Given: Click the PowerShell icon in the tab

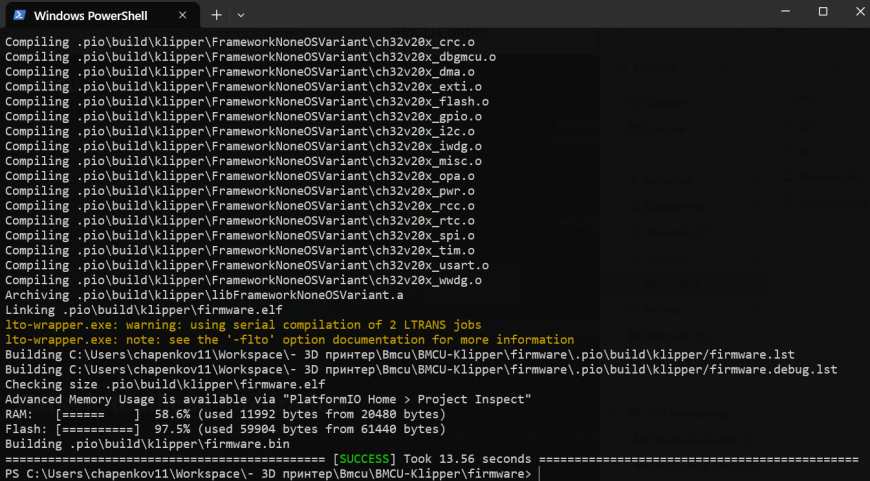Looking at the screenshot, I should coord(19,15).
